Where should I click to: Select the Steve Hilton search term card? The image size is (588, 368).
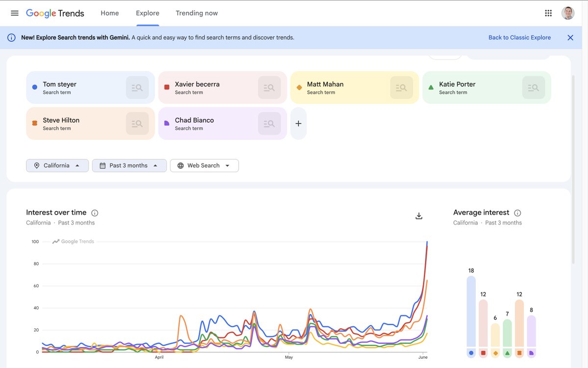(x=90, y=124)
